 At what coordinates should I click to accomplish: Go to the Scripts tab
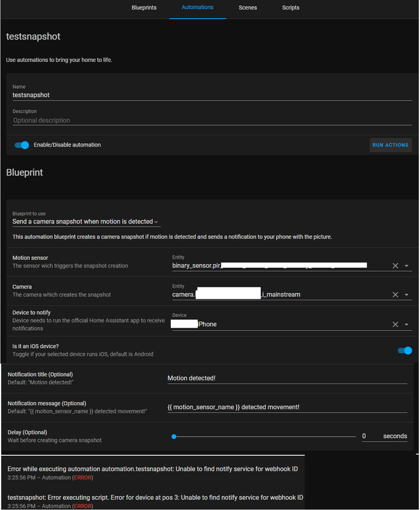(291, 8)
